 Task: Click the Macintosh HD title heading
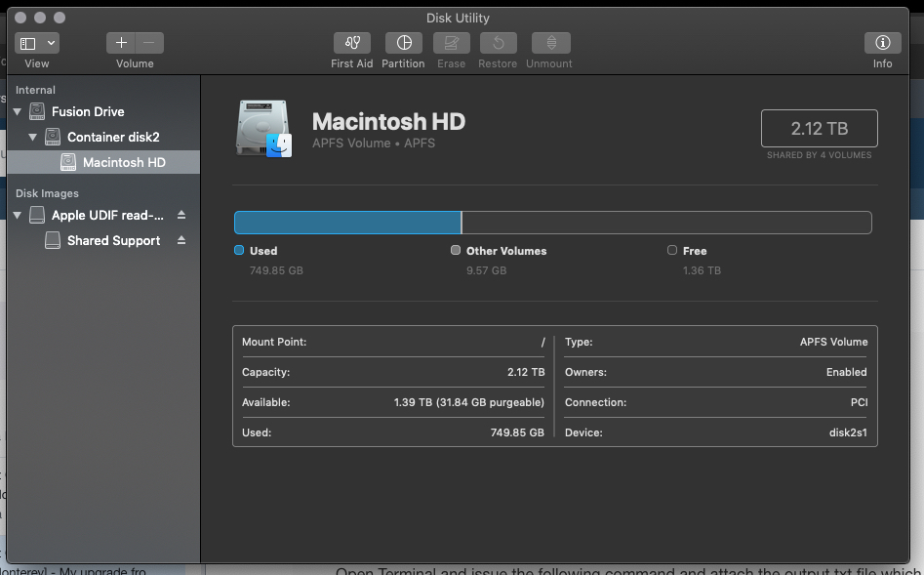click(388, 121)
